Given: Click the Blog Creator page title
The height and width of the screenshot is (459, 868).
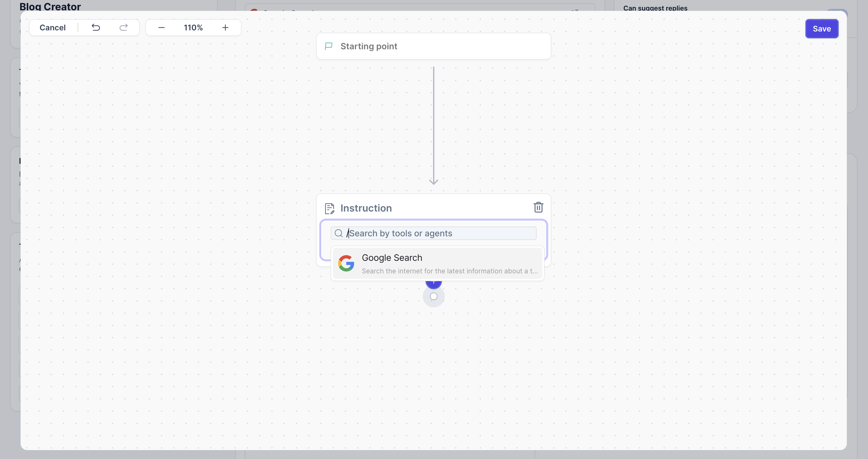Looking at the screenshot, I should (50, 6).
